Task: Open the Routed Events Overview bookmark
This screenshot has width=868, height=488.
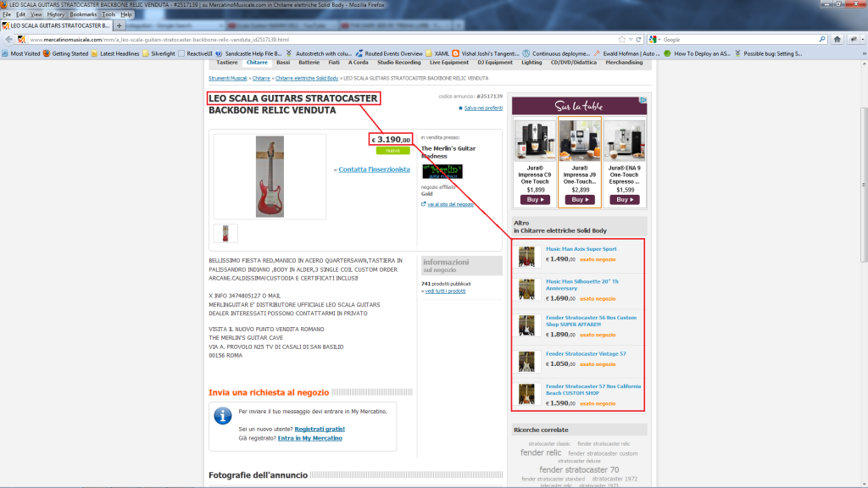Action: click(389, 53)
